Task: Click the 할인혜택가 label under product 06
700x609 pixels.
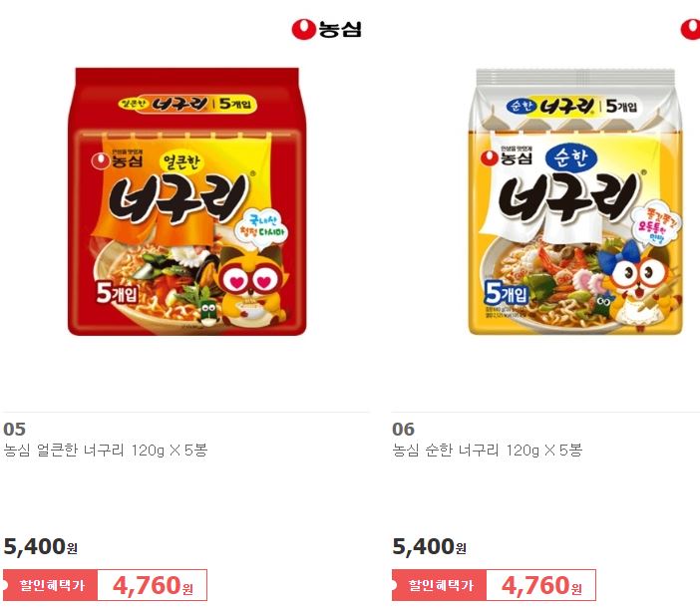Action: (440, 585)
